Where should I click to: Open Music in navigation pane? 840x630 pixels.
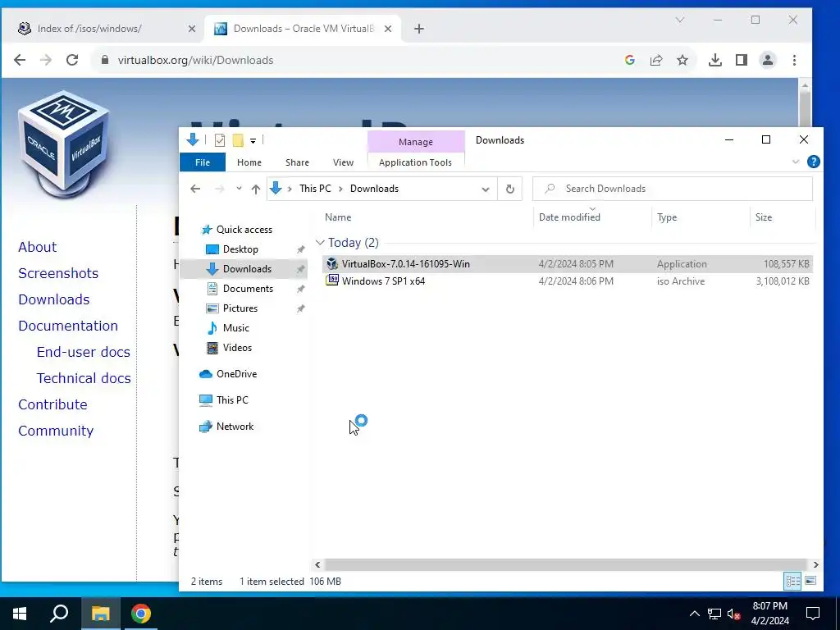point(235,328)
